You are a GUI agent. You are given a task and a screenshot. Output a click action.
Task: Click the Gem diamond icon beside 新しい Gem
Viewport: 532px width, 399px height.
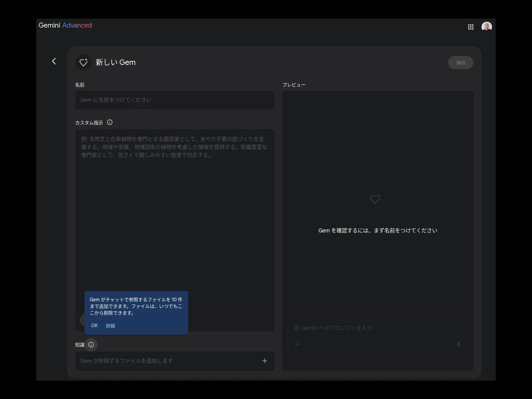pyautogui.click(x=83, y=63)
